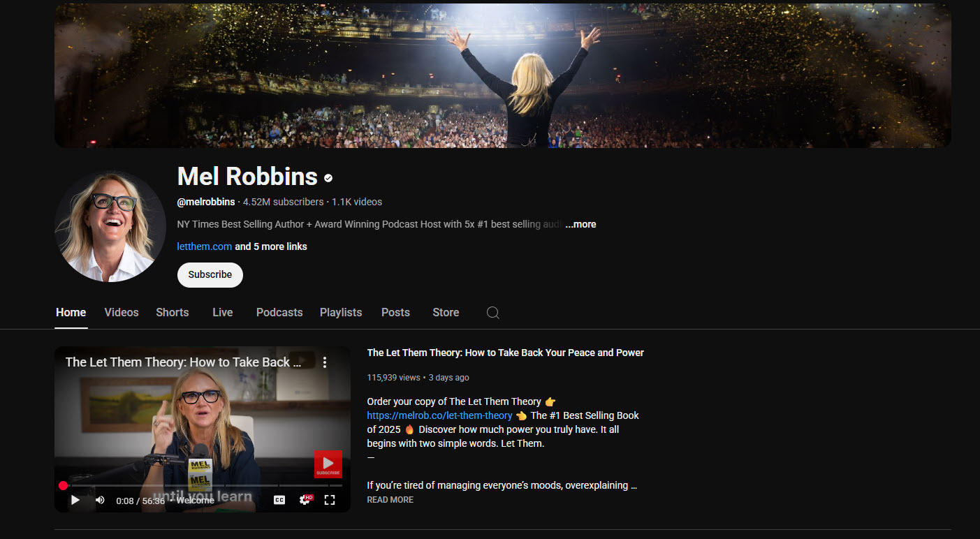This screenshot has height=539, width=980.
Task: Show the 5 more links
Action: (x=271, y=246)
